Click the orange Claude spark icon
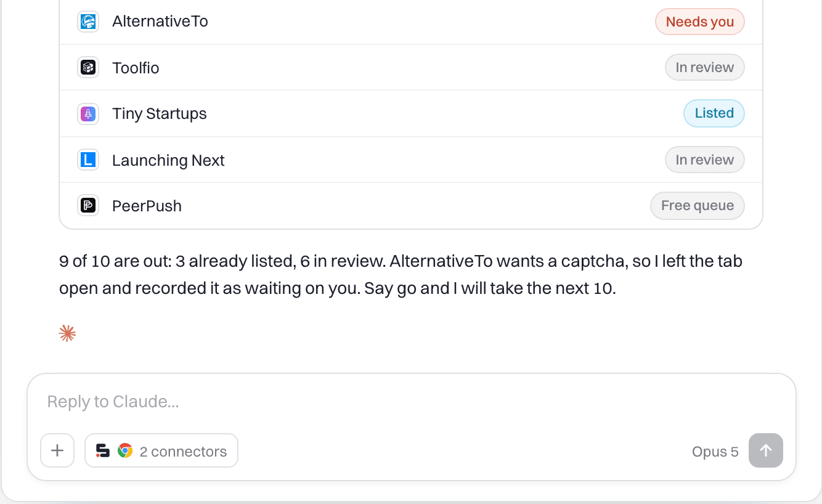The image size is (822, 504). pos(67,333)
